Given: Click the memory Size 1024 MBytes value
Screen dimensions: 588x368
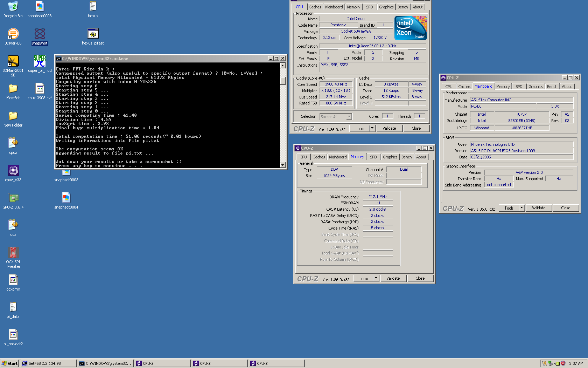Looking at the screenshot, I should tap(334, 176).
